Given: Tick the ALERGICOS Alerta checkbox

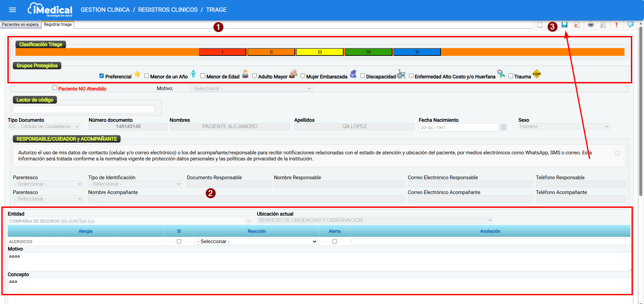Looking at the screenshot, I should [x=334, y=241].
